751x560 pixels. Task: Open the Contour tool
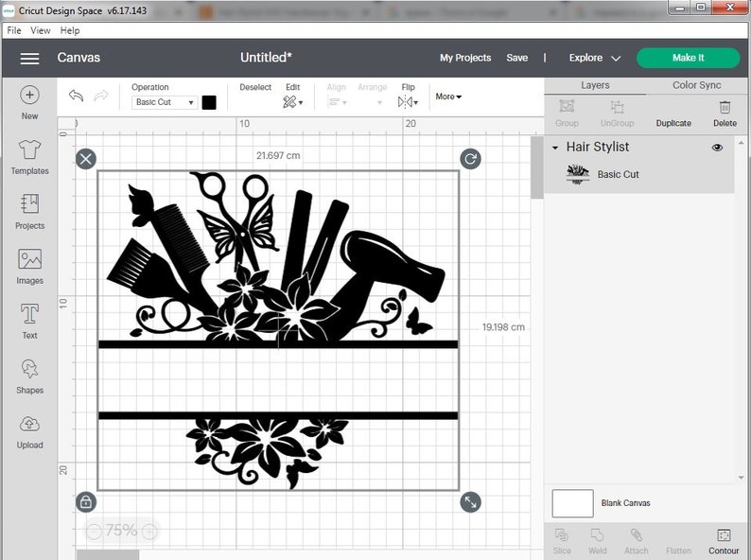coord(724,541)
